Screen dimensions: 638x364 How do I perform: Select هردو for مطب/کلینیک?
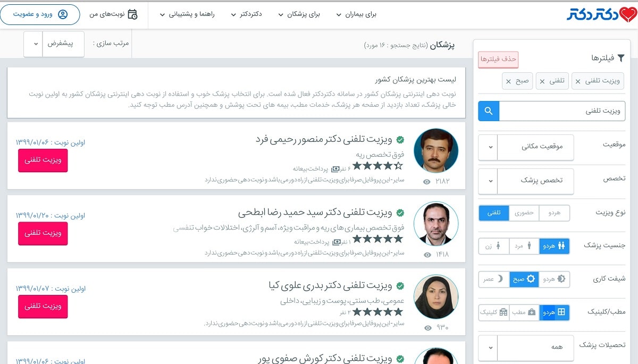[x=554, y=312]
